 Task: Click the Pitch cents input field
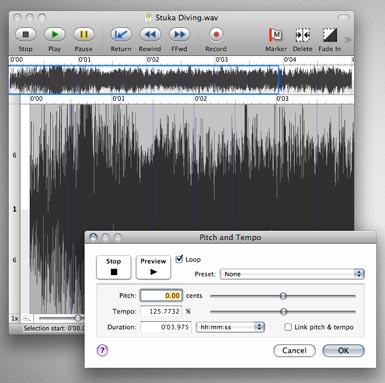click(x=161, y=295)
